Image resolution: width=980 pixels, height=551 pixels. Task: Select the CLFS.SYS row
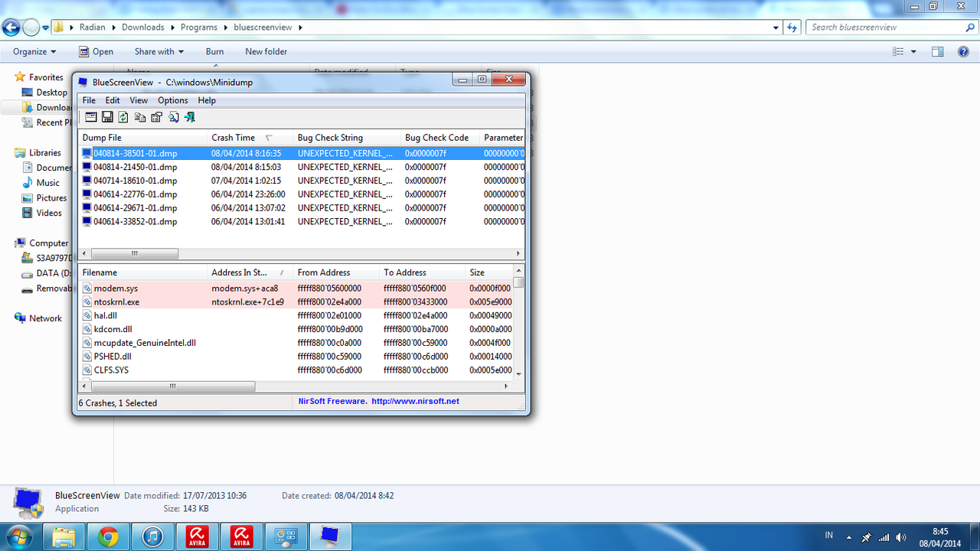(296, 370)
